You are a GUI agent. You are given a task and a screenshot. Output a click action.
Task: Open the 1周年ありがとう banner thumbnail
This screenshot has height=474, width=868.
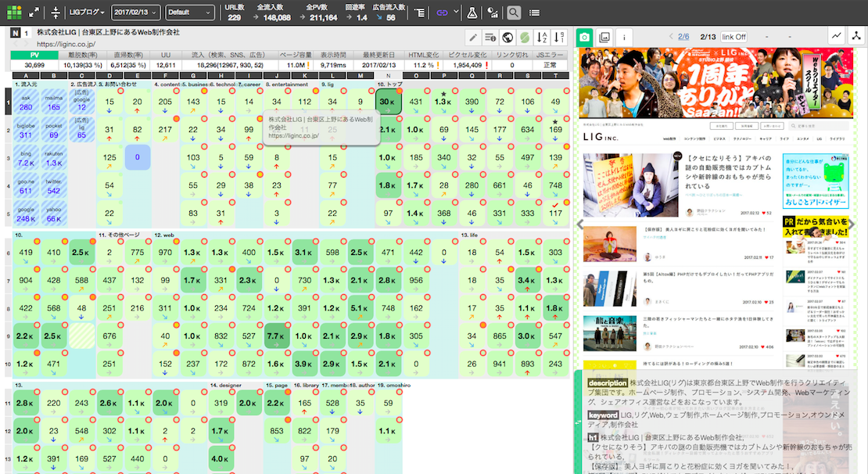click(716, 82)
